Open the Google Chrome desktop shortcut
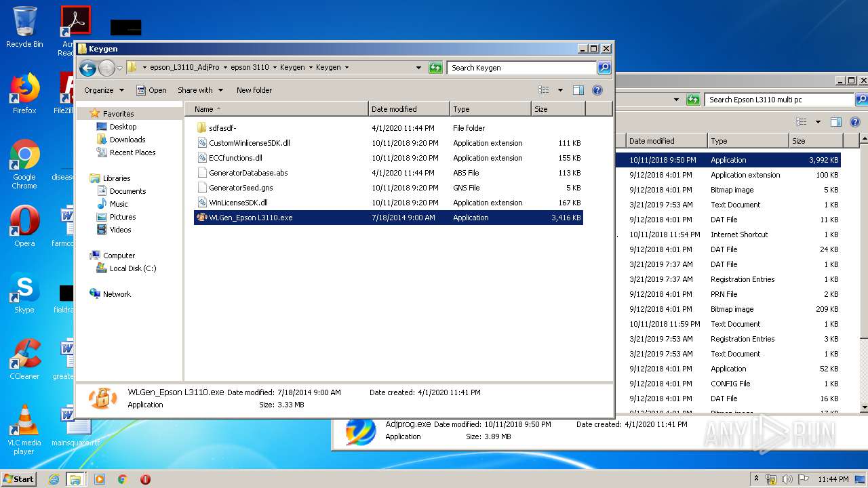 click(24, 165)
